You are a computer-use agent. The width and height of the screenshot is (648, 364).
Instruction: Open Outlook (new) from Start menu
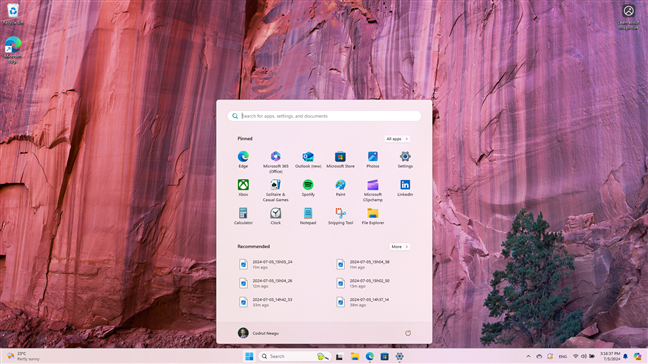pos(308,159)
